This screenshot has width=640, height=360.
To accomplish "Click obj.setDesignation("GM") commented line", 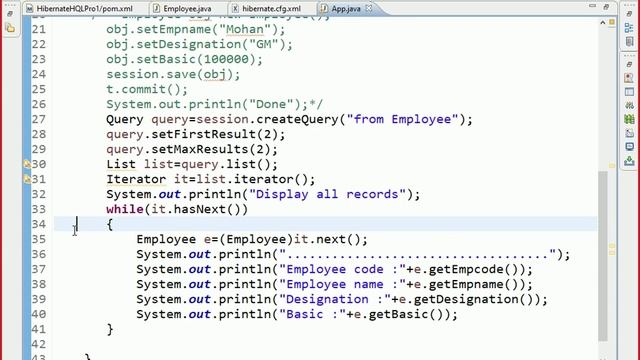I will (200, 44).
